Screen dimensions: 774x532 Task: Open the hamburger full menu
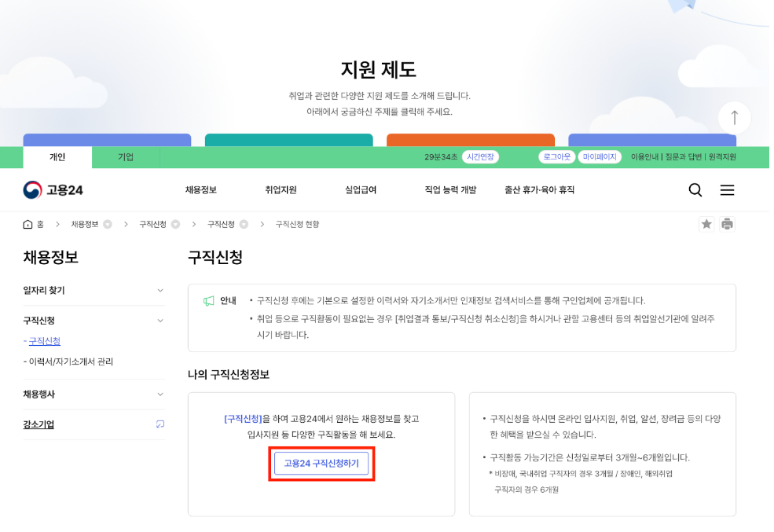pyautogui.click(x=727, y=189)
